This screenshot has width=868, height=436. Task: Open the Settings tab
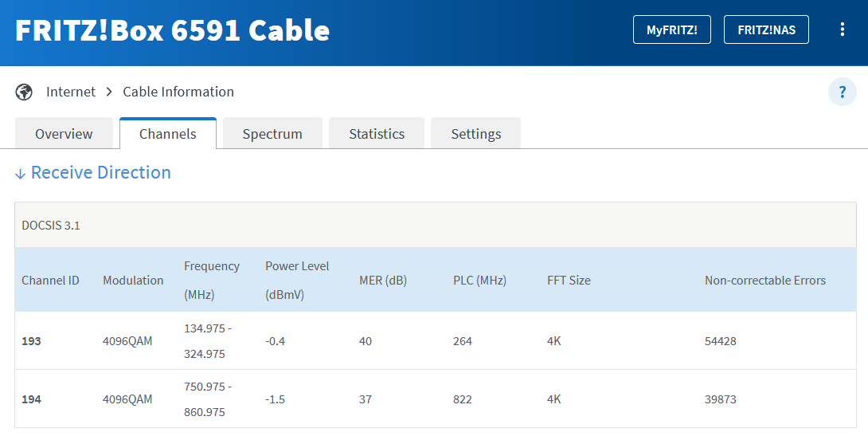click(x=475, y=134)
